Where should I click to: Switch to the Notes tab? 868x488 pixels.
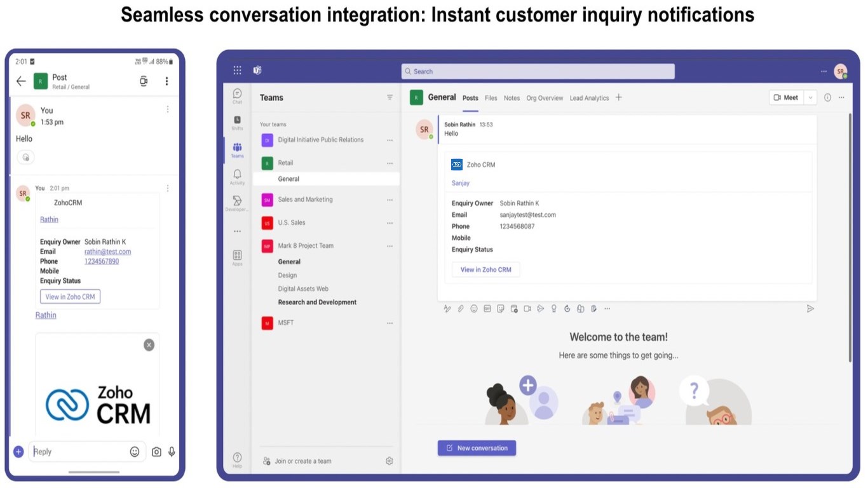[x=512, y=98]
